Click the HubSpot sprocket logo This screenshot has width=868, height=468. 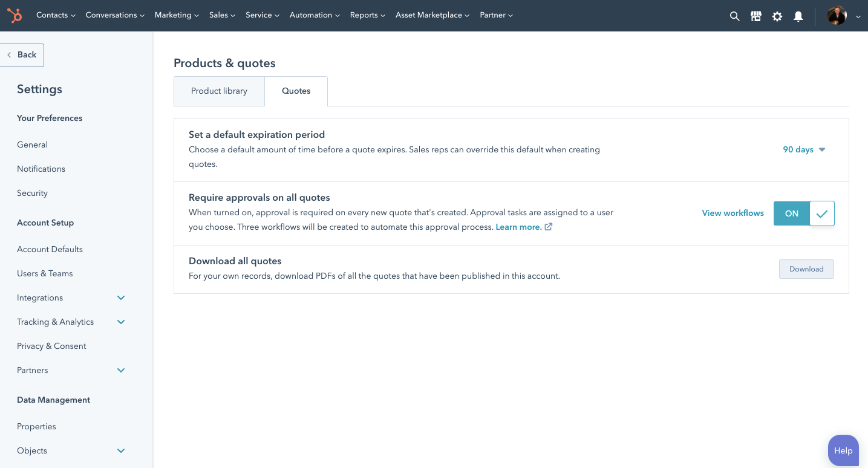[15, 16]
